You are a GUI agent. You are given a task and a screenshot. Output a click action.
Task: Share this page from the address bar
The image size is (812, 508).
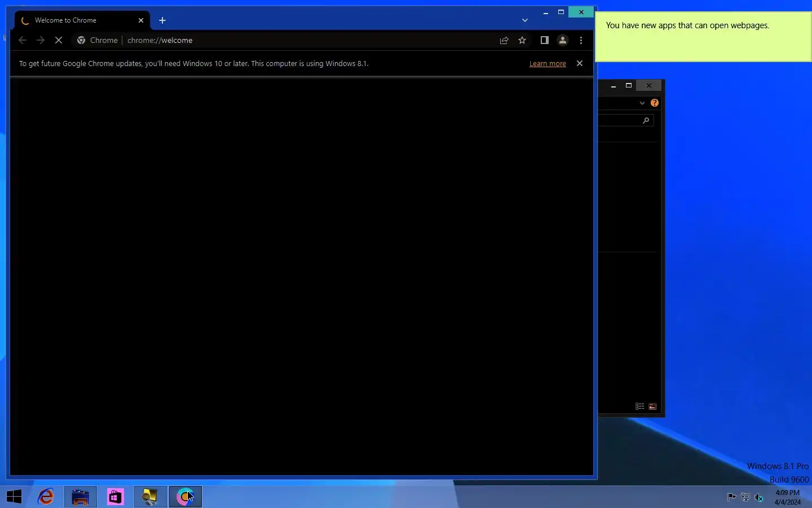(x=504, y=40)
